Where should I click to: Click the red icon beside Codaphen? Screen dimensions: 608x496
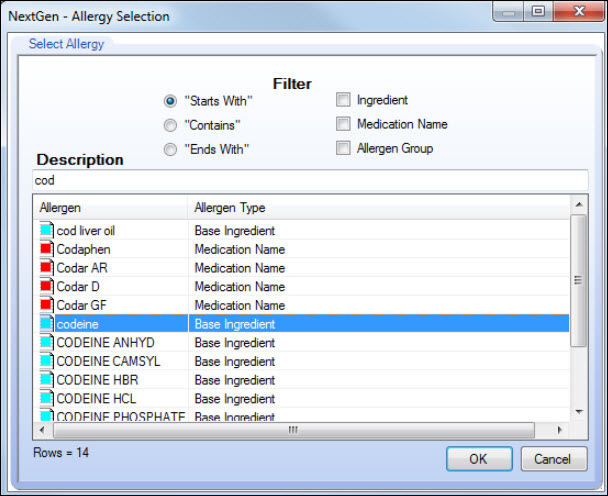(x=46, y=249)
